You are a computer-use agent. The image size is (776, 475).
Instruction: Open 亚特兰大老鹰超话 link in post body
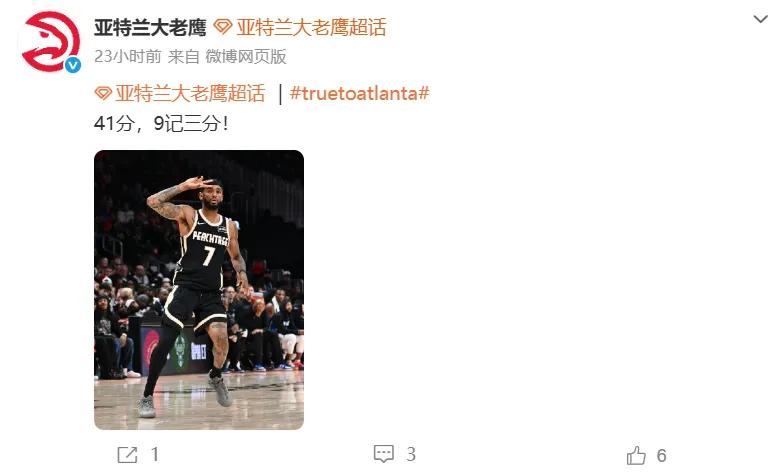[190, 93]
